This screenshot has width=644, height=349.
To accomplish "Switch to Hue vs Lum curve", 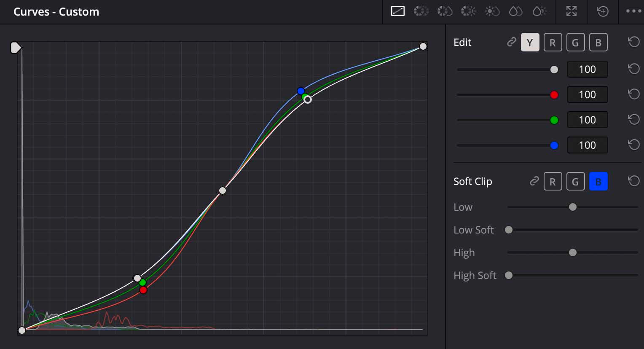I will (x=468, y=11).
